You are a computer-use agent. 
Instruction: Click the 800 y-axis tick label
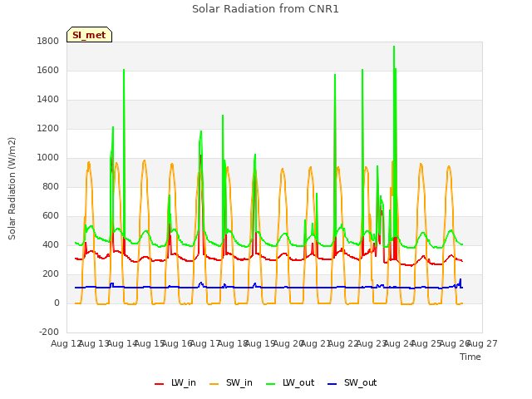51,186
